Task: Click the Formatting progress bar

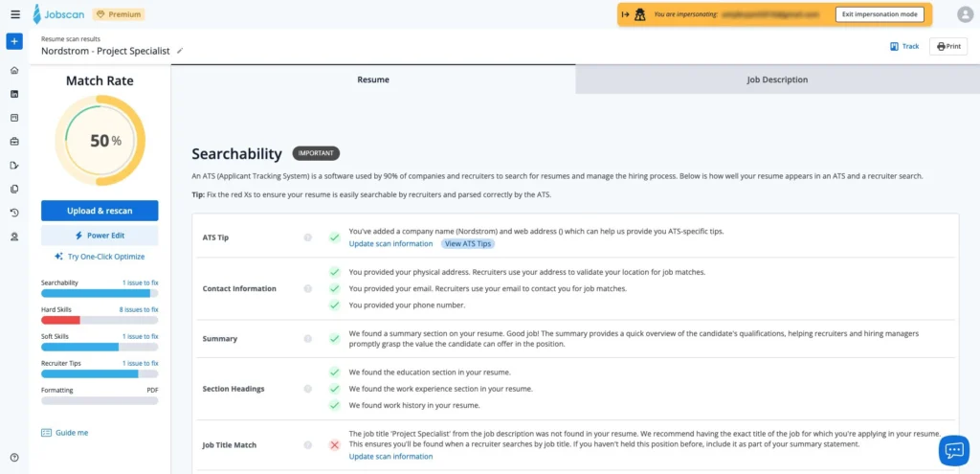Action: pyautogui.click(x=100, y=401)
